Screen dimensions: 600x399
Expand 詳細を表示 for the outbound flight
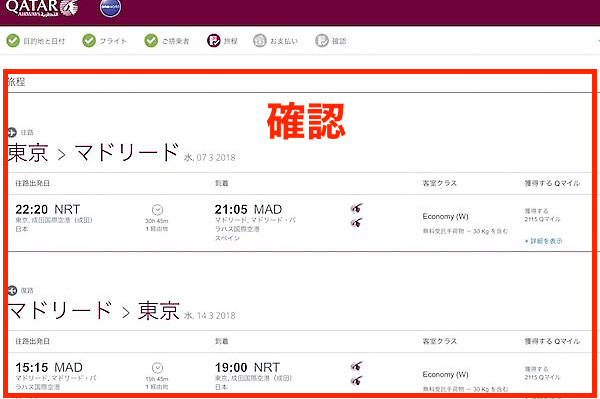[x=543, y=241]
